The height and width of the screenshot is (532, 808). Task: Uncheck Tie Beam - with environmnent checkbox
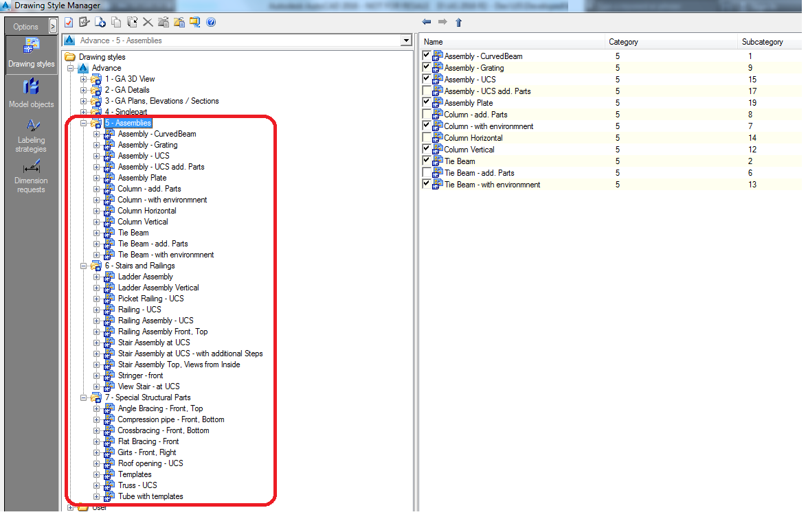point(426,184)
